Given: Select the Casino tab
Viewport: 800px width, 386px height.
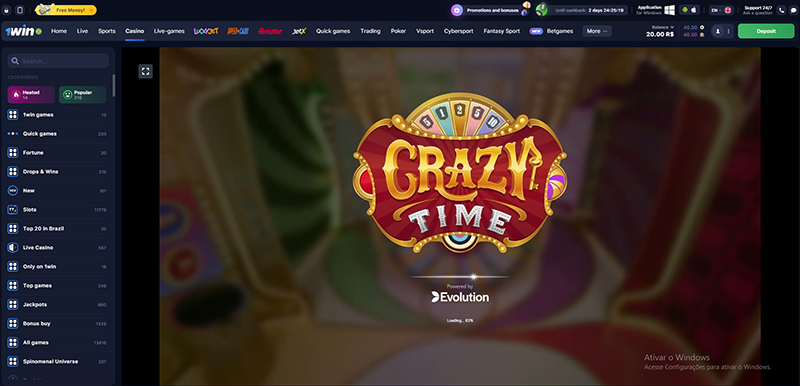Looking at the screenshot, I should coord(135,31).
